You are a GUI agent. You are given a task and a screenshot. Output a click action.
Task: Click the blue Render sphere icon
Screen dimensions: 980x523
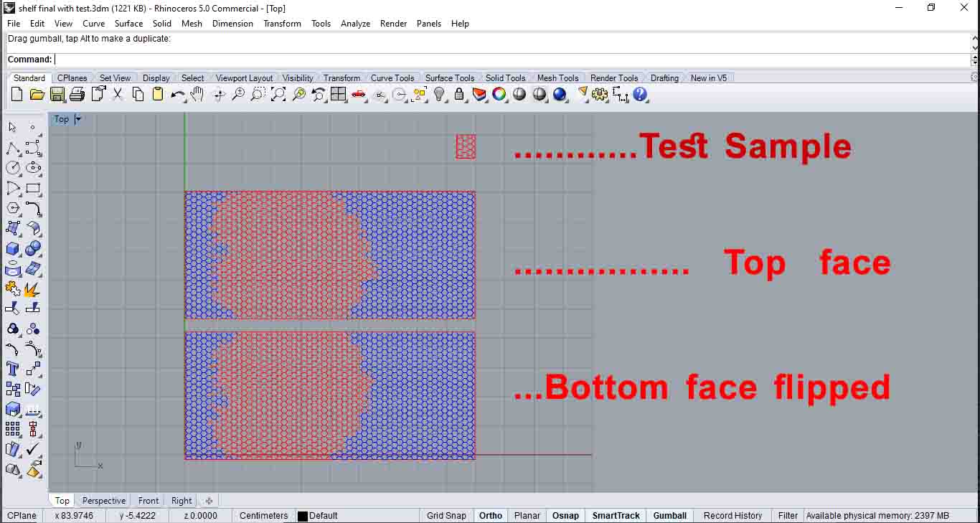560,94
